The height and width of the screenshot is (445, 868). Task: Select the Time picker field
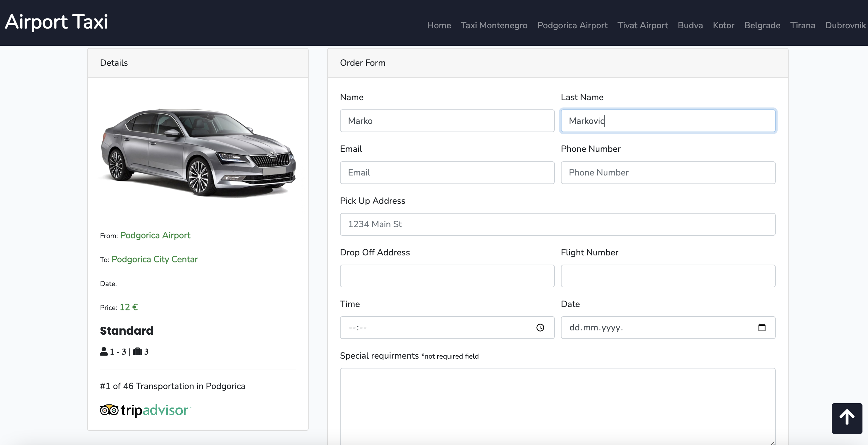447,327
